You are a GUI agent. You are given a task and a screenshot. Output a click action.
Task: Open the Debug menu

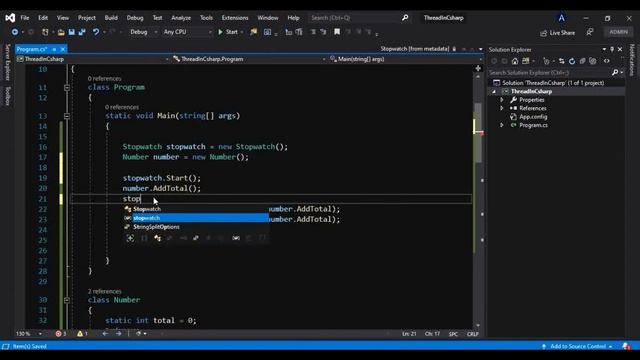[x=135, y=18]
